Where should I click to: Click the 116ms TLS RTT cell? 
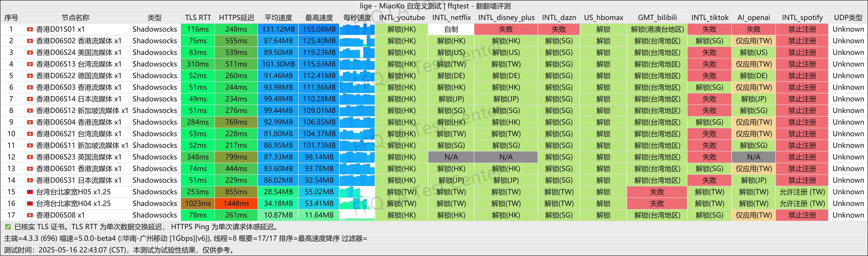(198, 29)
